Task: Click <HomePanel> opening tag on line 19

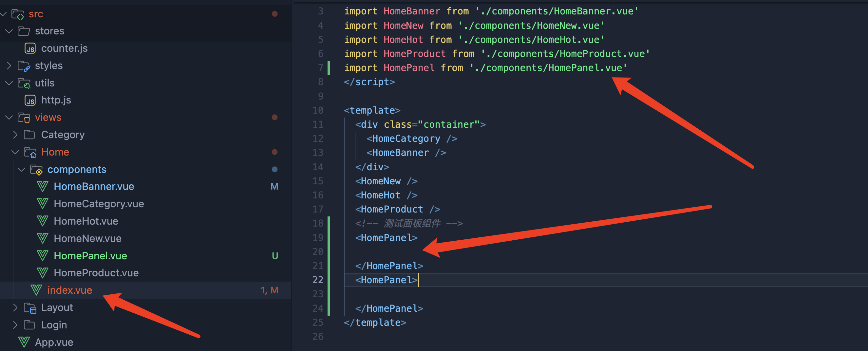Action: click(386, 237)
